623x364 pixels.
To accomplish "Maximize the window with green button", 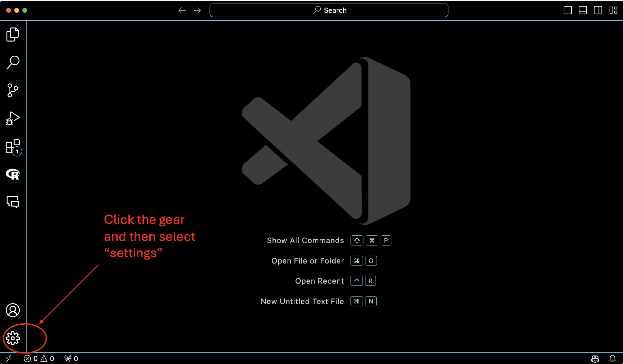I will 25,10.
